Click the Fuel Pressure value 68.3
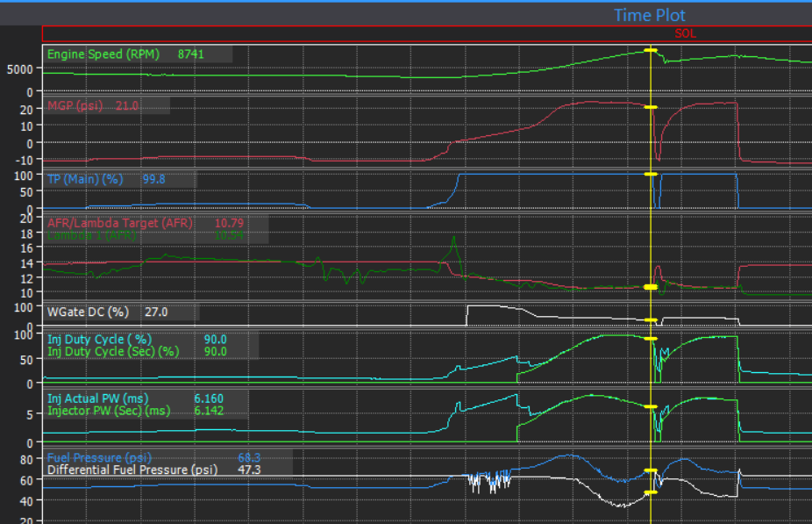This screenshot has height=524, width=812. (x=249, y=457)
